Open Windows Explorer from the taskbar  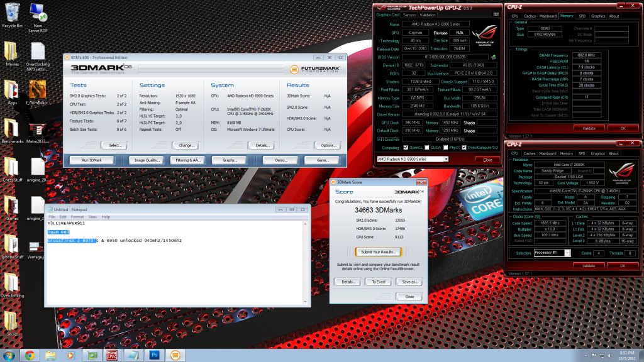(50, 356)
